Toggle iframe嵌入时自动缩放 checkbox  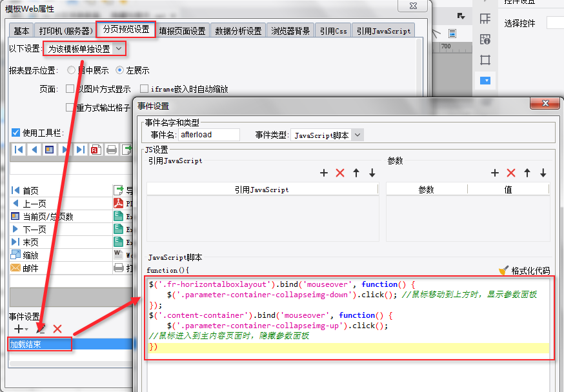pyautogui.click(x=144, y=89)
